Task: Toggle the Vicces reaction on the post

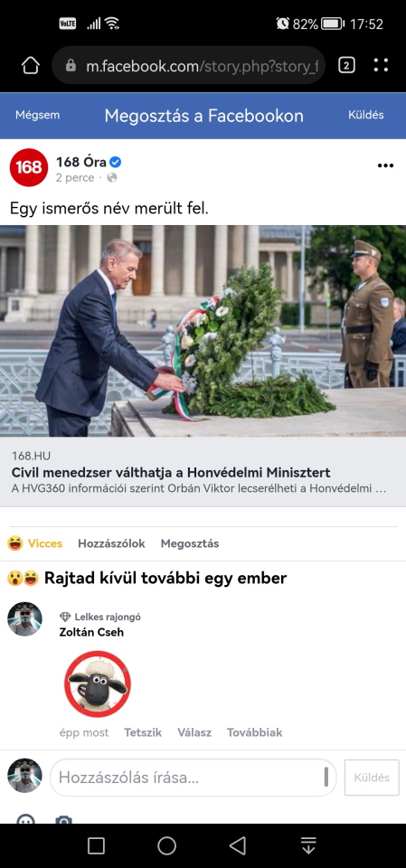Action: click(x=35, y=543)
